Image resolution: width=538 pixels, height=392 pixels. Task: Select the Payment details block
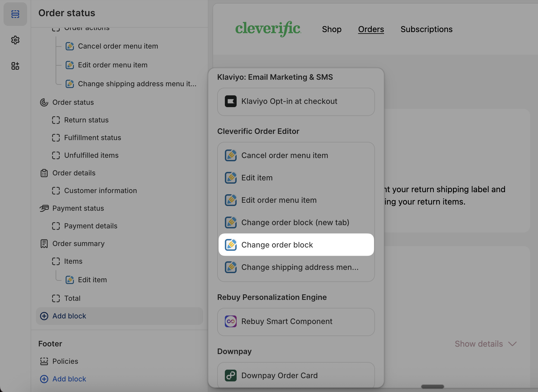(x=91, y=226)
